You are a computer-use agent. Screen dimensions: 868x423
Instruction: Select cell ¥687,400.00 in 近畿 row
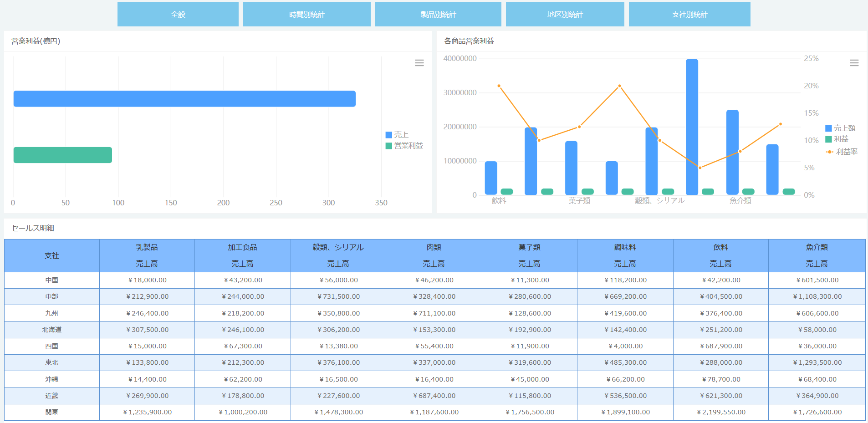(434, 396)
